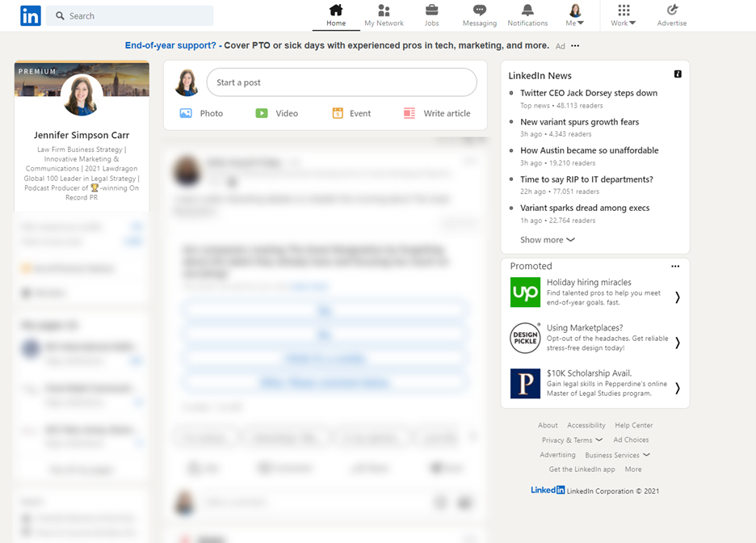Open About footer link

548,425
